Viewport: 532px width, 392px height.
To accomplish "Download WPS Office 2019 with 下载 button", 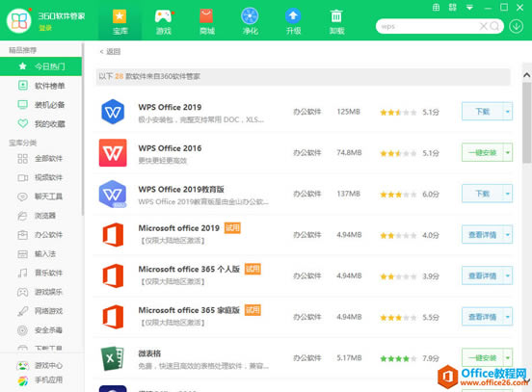I will pos(482,112).
